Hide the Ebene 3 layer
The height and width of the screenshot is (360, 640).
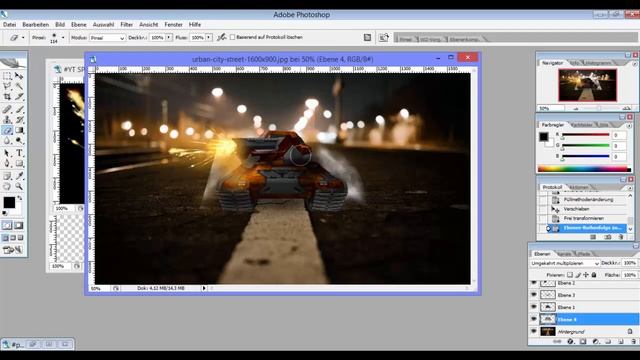[533, 295]
